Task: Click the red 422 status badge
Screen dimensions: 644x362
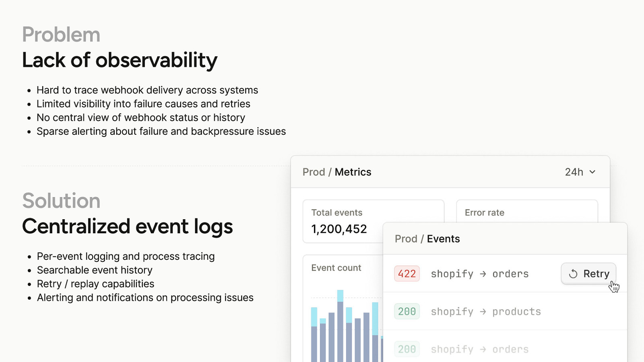Action: 407,274
